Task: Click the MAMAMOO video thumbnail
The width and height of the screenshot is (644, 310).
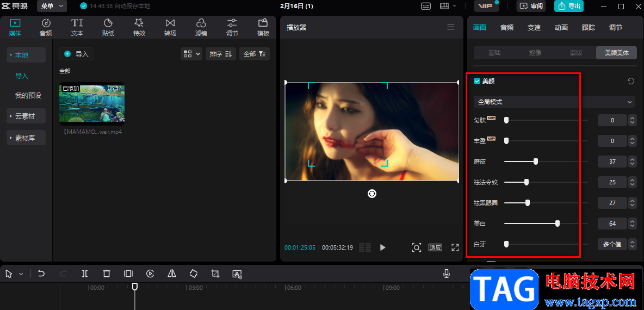Action: coord(92,103)
